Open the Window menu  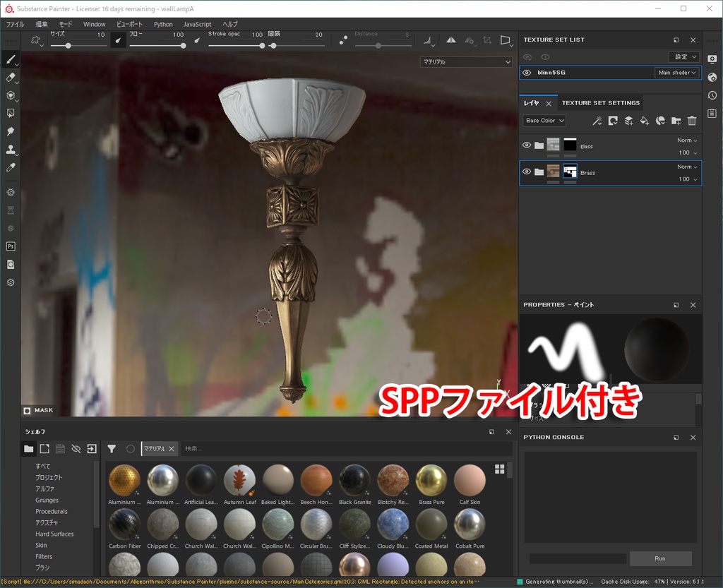[x=94, y=25]
